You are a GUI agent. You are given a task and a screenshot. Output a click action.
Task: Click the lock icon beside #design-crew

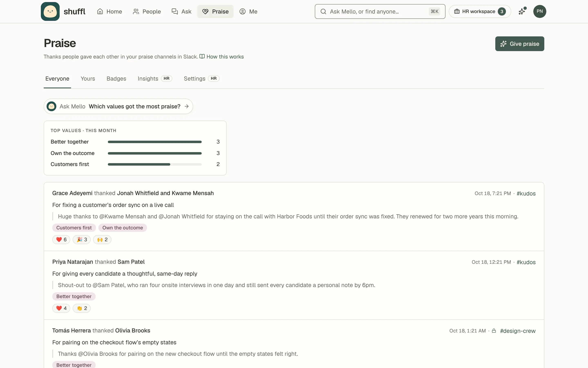point(494,331)
